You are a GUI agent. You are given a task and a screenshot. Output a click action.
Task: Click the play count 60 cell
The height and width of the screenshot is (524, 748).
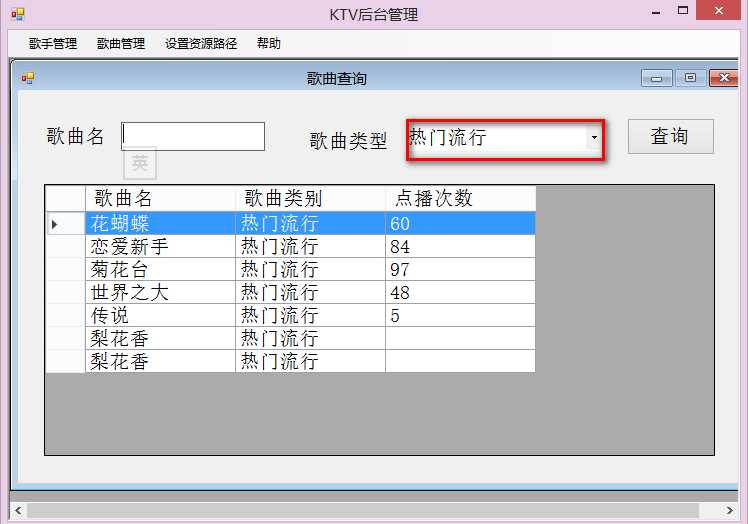coord(460,223)
